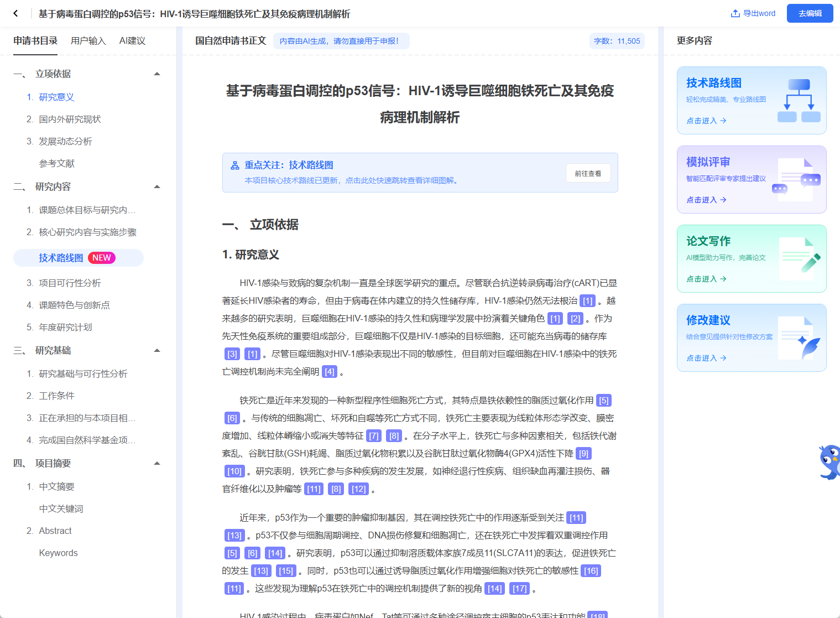Click the 内容由AI生成 notice tag

pos(341,41)
